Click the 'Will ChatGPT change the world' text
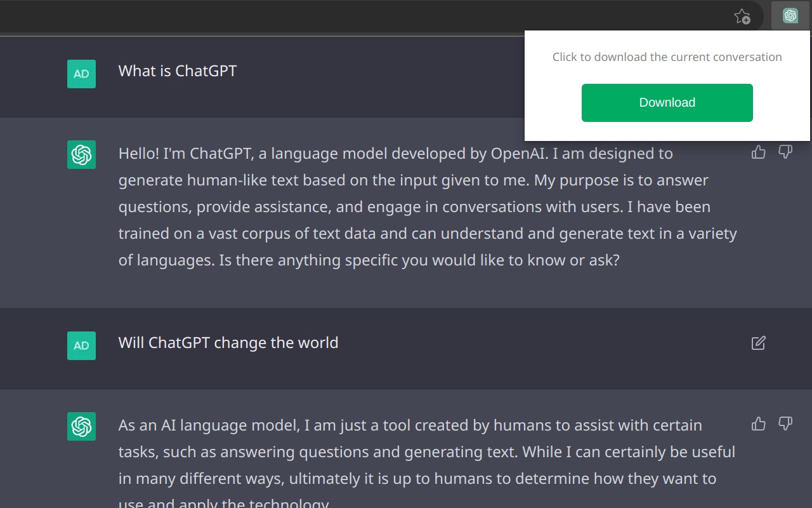The width and height of the screenshot is (812, 508). tap(228, 343)
